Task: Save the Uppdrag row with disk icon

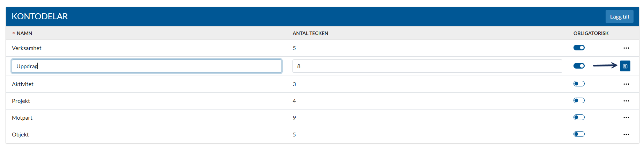Action: tap(625, 66)
